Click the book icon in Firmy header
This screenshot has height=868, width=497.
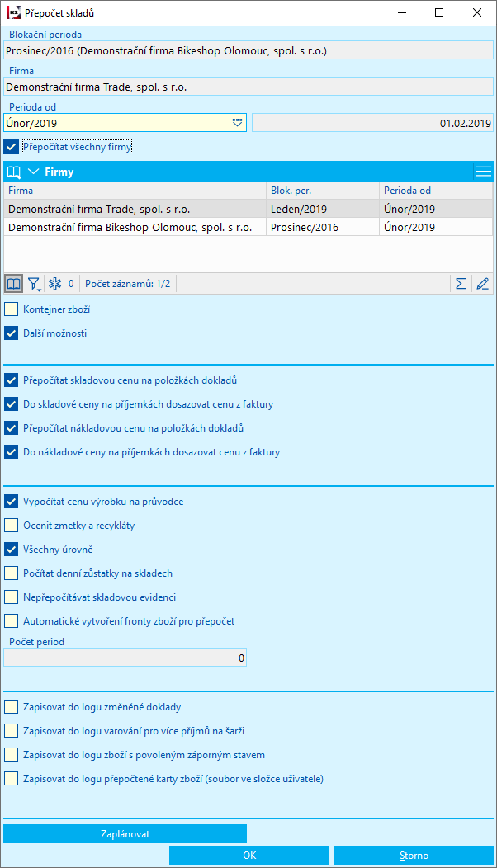pos(14,172)
